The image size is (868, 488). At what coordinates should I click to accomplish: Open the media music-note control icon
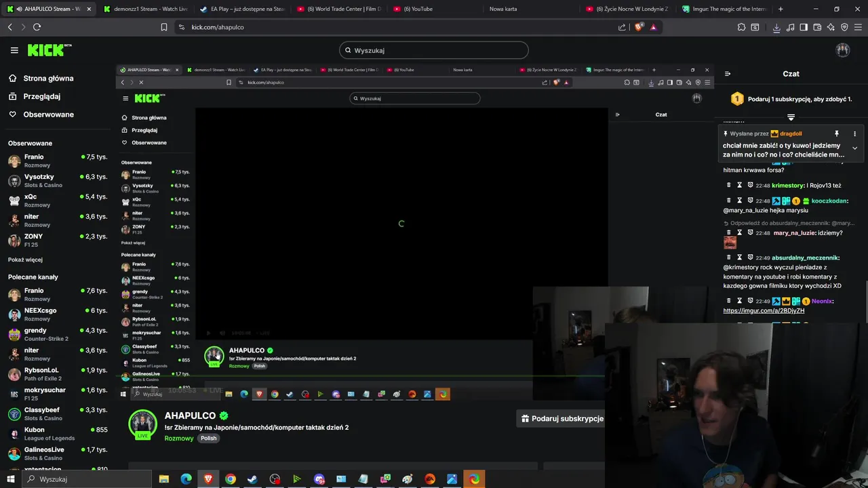tap(791, 27)
